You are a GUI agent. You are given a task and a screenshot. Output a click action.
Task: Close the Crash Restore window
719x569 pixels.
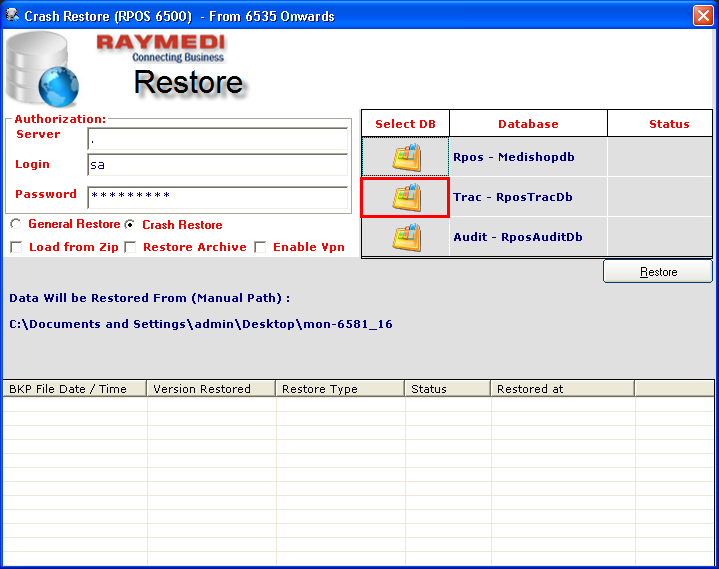(x=703, y=16)
